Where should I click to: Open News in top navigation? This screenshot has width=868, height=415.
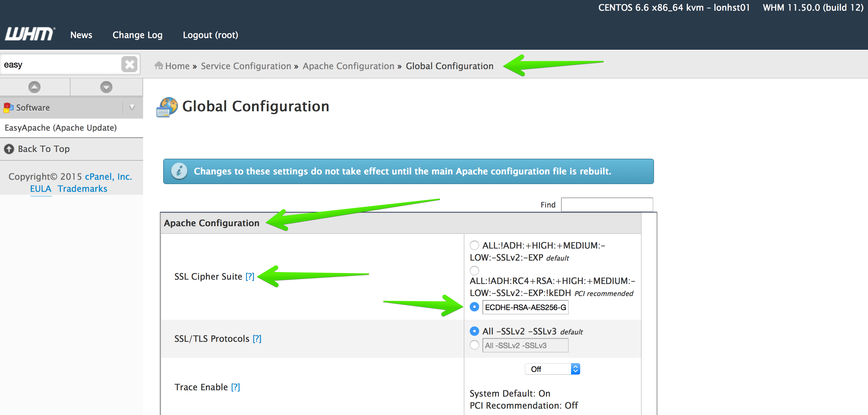click(x=81, y=35)
